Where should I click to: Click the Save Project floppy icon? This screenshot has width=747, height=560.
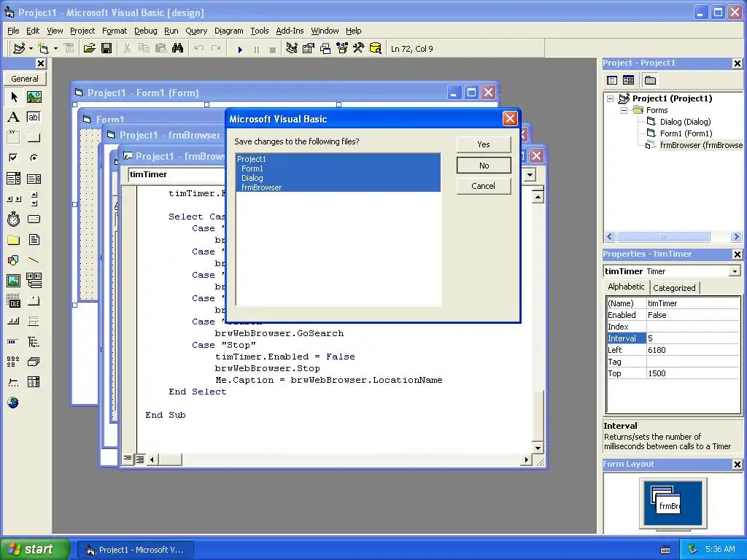pyautogui.click(x=107, y=49)
